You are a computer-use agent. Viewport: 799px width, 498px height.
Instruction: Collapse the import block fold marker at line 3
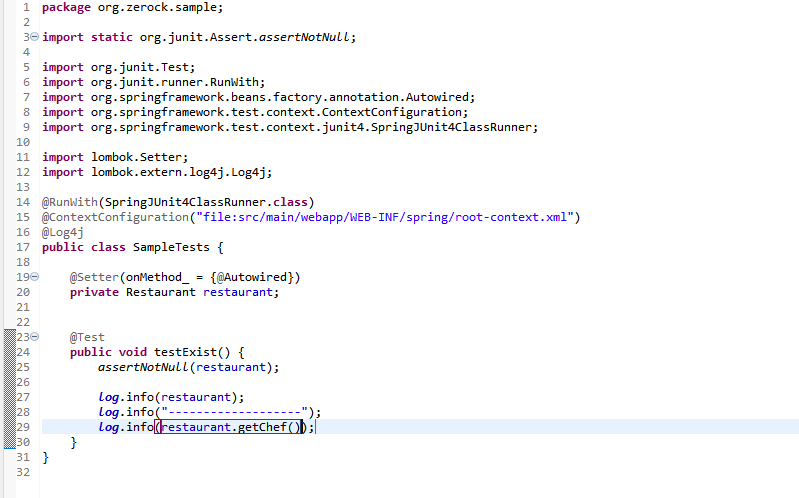[35, 37]
